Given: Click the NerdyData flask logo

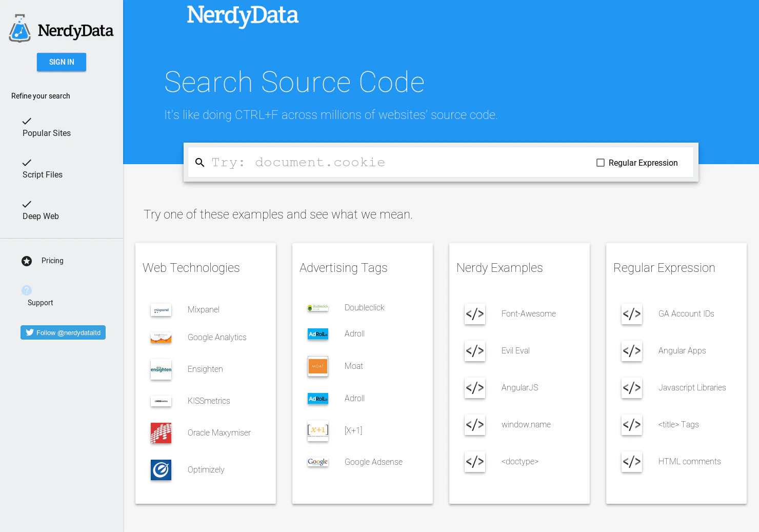Looking at the screenshot, I should pyautogui.click(x=19, y=28).
